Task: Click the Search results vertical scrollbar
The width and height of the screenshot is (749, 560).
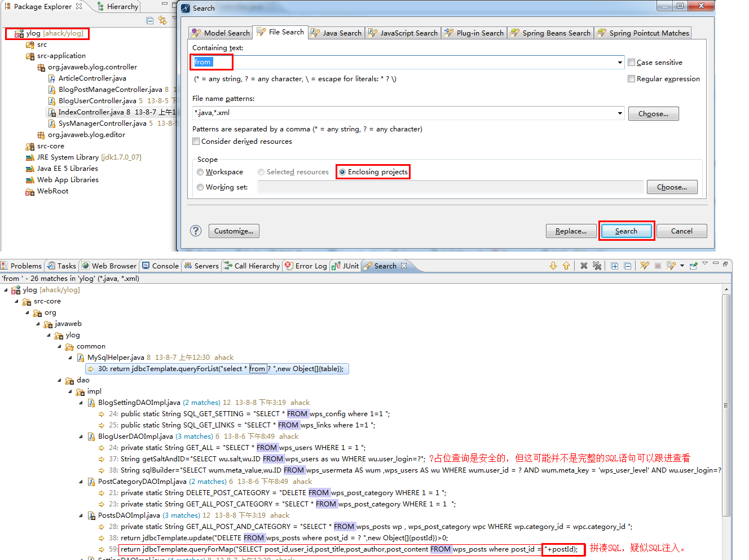Action: click(726, 405)
